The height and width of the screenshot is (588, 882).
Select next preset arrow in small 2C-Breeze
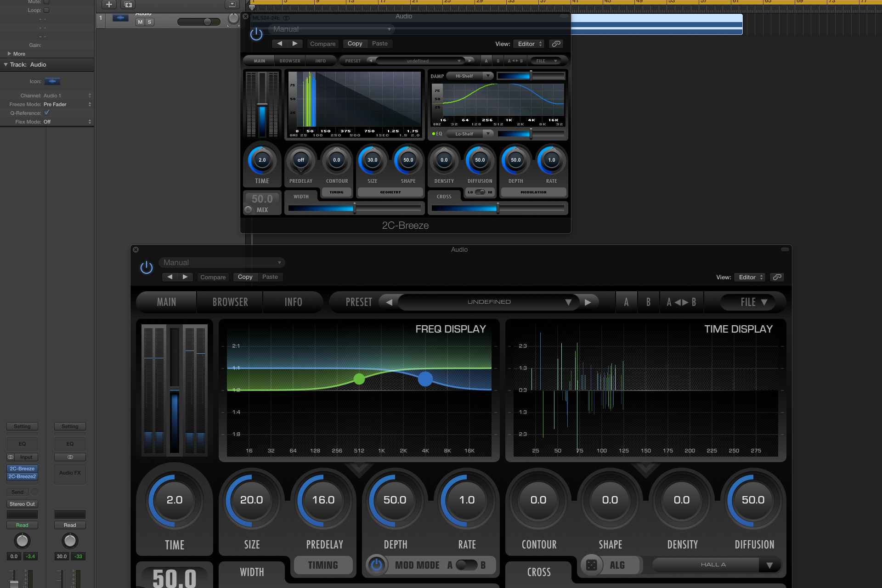pyautogui.click(x=470, y=61)
